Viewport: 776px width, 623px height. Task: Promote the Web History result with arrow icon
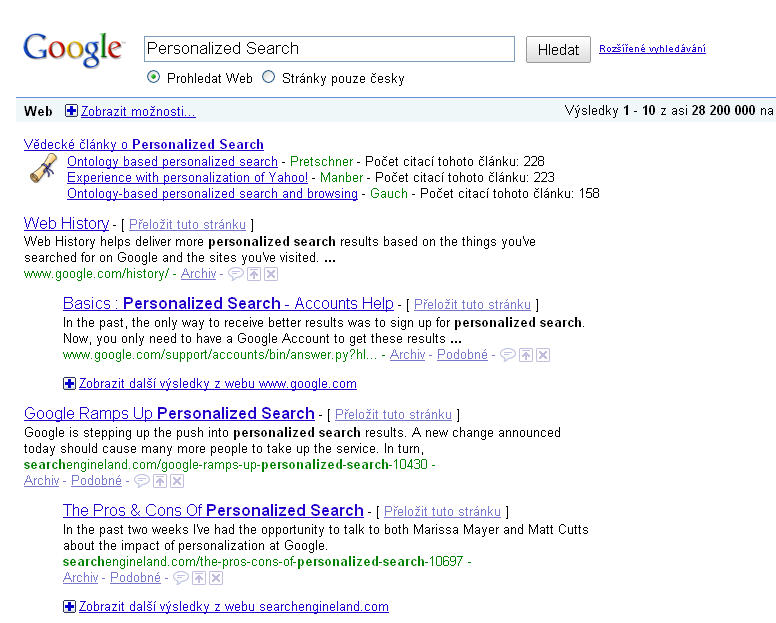point(254,274)
